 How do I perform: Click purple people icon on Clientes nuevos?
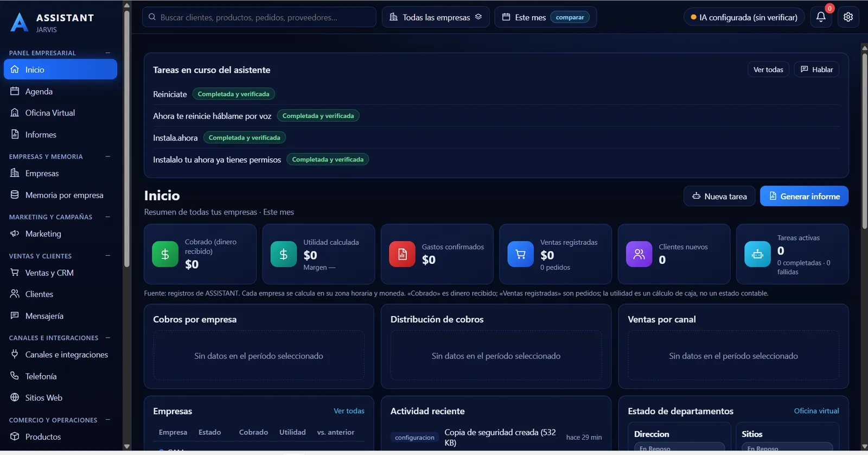639,254
